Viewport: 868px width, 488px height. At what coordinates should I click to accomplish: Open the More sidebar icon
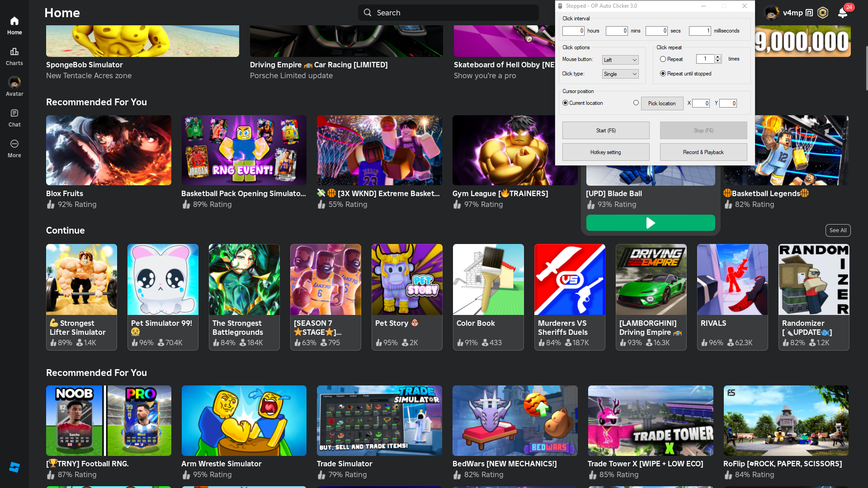coord(14,144)
